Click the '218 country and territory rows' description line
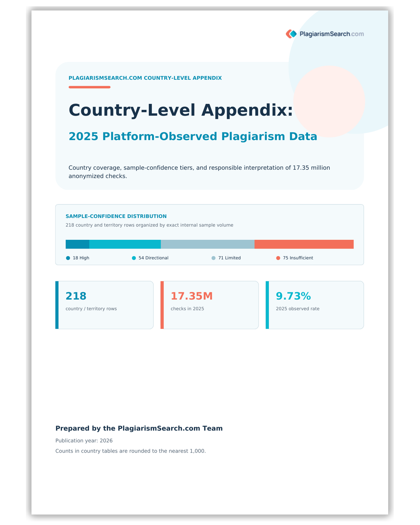 [149, 225]
